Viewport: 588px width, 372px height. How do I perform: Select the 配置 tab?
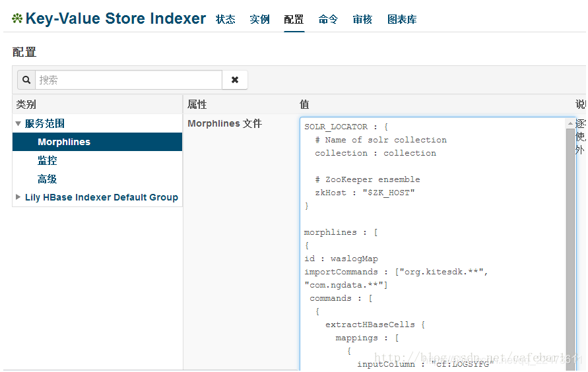tap(294, 20)
